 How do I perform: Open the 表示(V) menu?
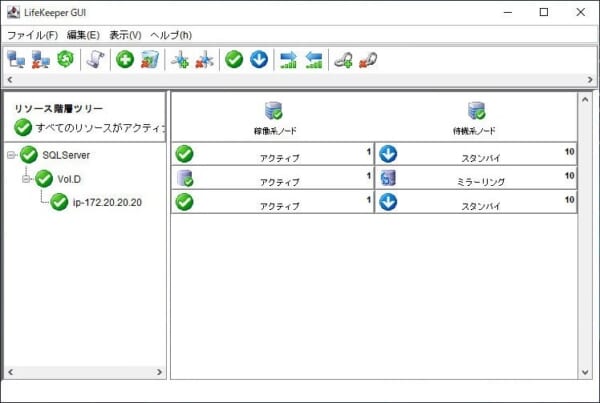[x=125, y=35]
